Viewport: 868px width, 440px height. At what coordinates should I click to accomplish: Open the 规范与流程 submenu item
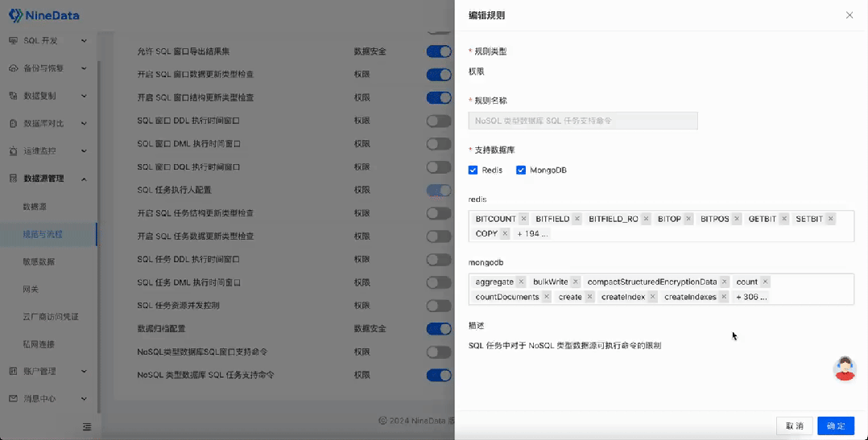(43, 234)
